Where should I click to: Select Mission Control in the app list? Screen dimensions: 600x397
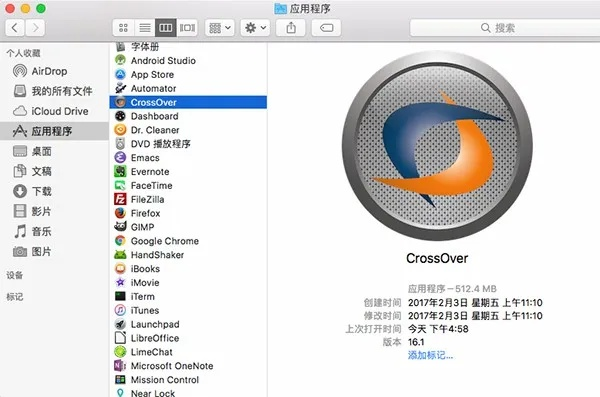point(188,380)
